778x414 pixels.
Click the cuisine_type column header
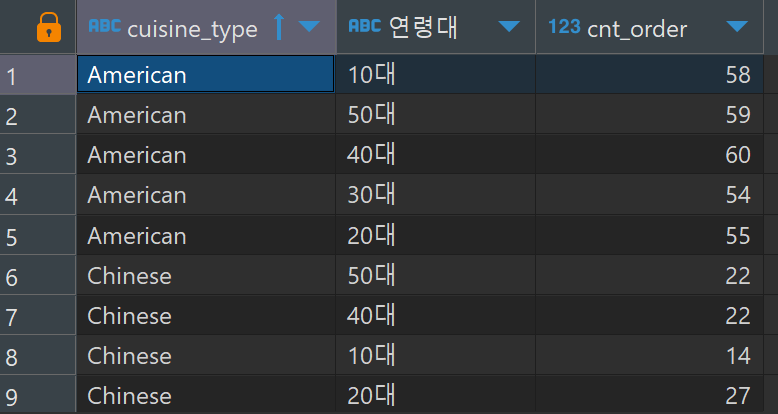tap(206, 27)
